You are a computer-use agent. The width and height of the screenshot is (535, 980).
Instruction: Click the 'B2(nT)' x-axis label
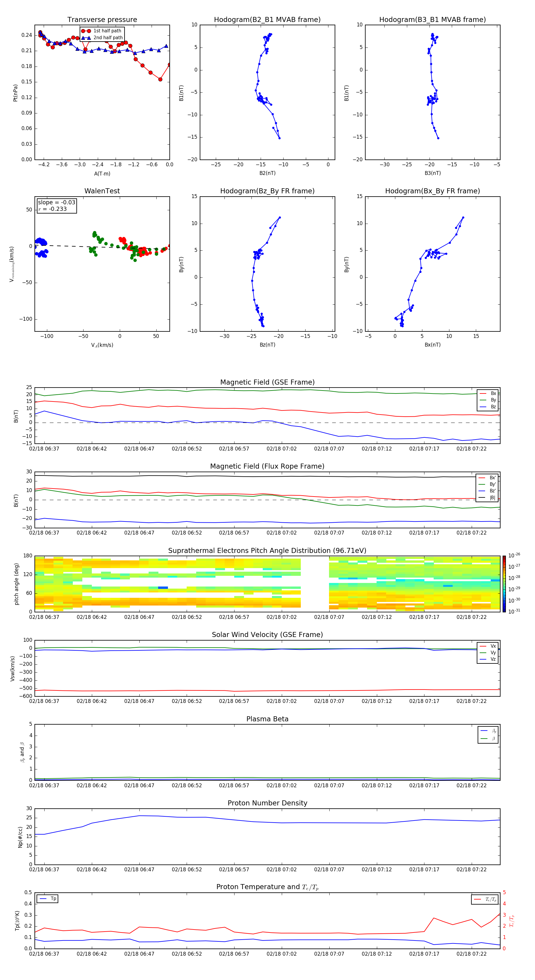267,173
